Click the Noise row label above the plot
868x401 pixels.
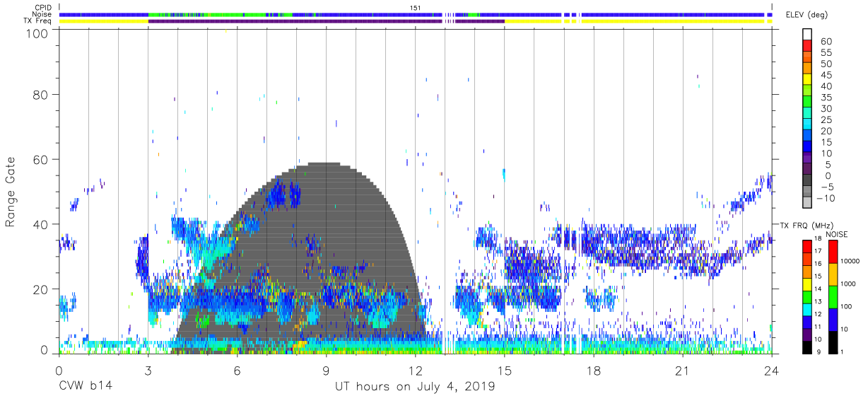tap(41, 14)
